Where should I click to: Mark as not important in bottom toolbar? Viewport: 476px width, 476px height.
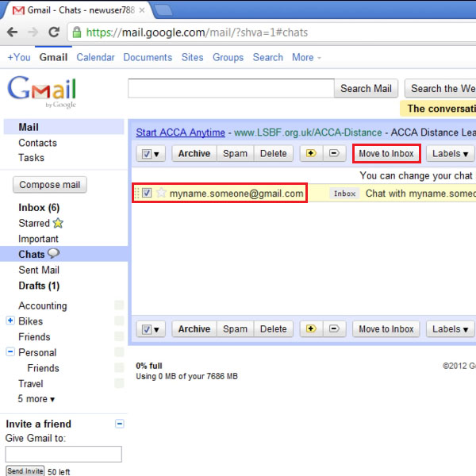pyautogui.click(x=334, y=328)
